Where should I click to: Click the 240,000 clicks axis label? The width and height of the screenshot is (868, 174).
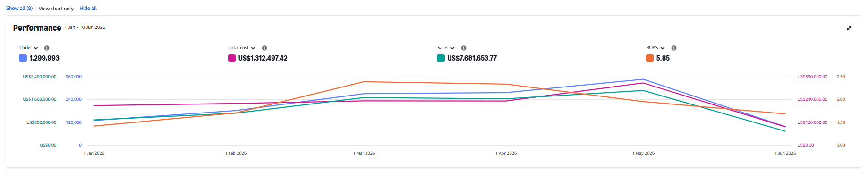74,99
